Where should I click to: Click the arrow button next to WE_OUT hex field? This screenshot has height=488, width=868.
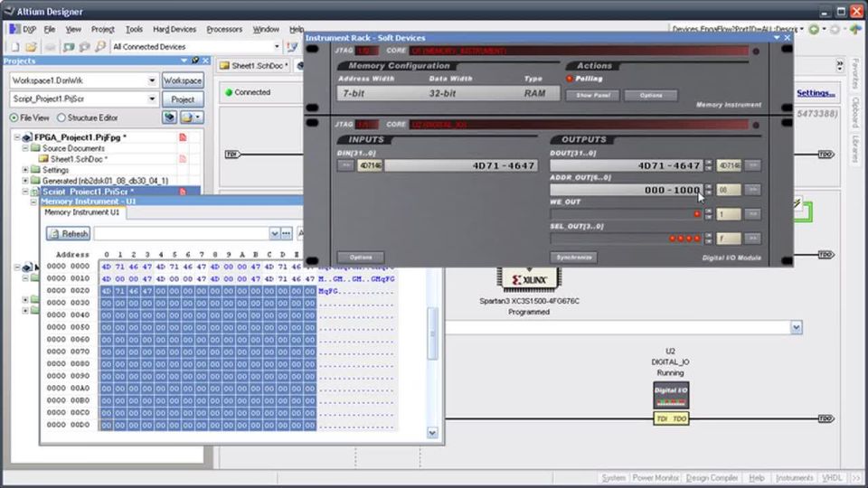pyautogui.click(x=752, y=213)
